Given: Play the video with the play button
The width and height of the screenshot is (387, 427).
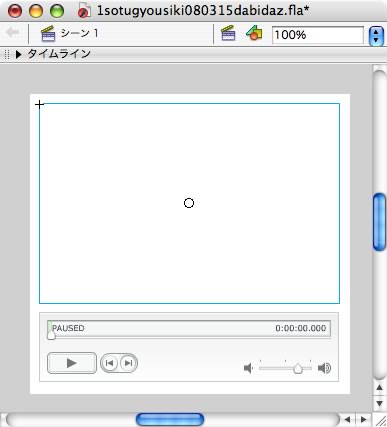Looking at the screenshot, I should 72,363.
